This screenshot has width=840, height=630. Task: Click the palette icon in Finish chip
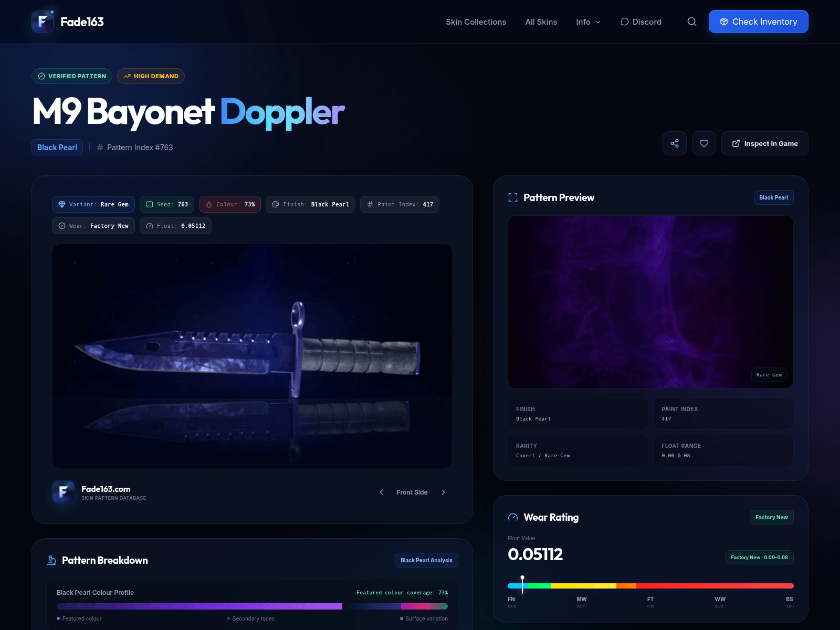click(276, 204)
